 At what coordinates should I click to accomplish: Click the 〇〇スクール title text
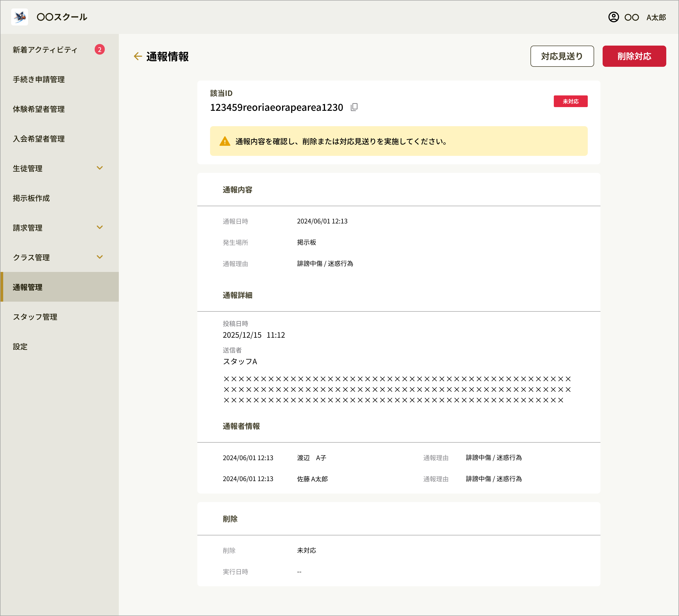[62, 17]
